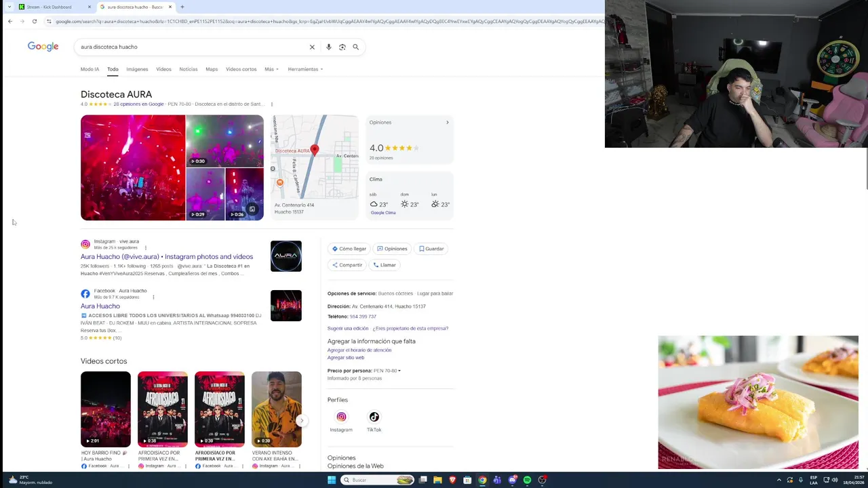This screenshot has height=488, width=868.
Task: Expand the Más search filter menu
Action: pos(271,69)
